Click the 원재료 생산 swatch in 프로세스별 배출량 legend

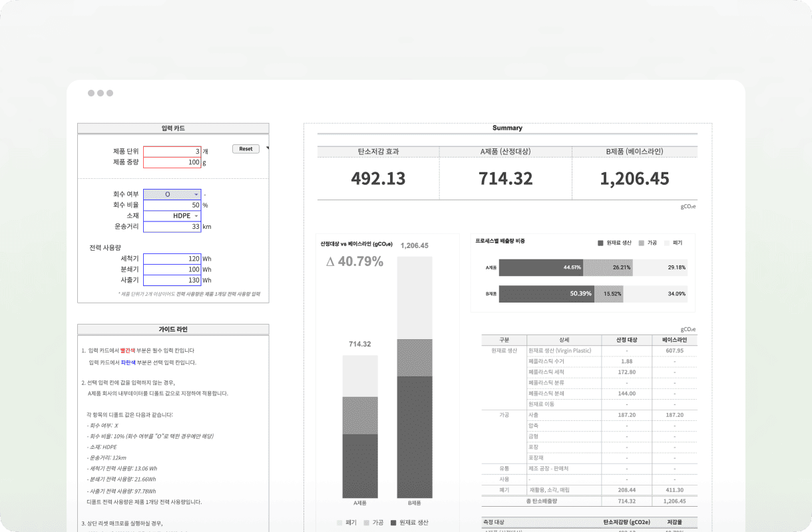600,243
